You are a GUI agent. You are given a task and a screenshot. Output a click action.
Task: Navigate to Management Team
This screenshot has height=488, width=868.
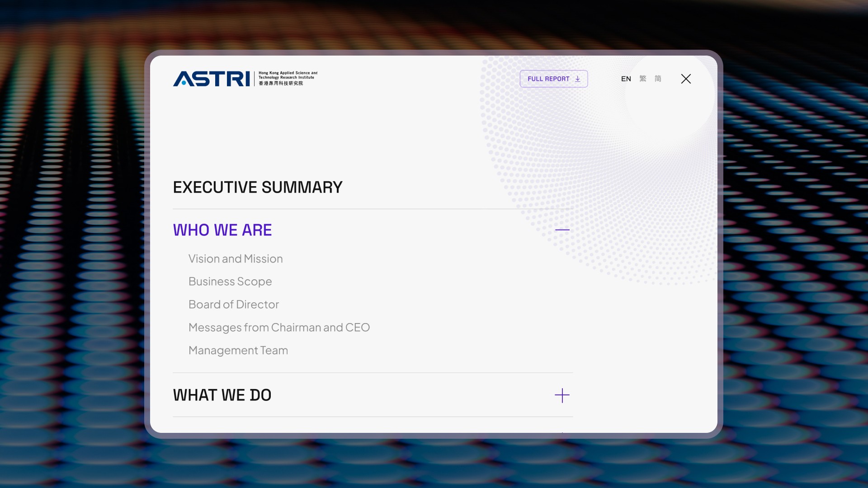[238, 351]
